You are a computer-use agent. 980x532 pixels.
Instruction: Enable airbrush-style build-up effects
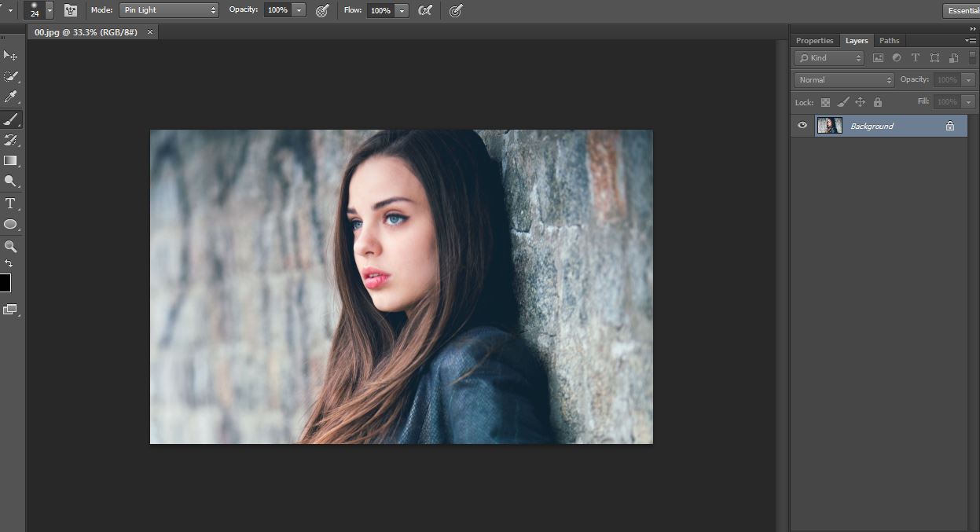click(425, 10)
